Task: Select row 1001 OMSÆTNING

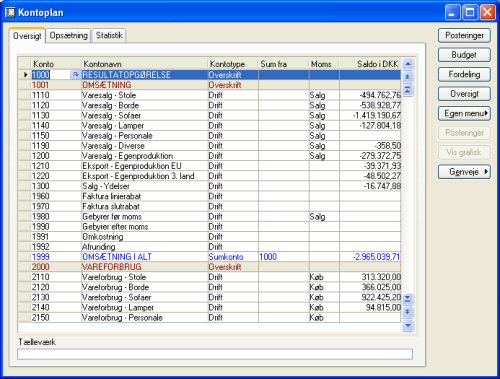Action: 210,85
